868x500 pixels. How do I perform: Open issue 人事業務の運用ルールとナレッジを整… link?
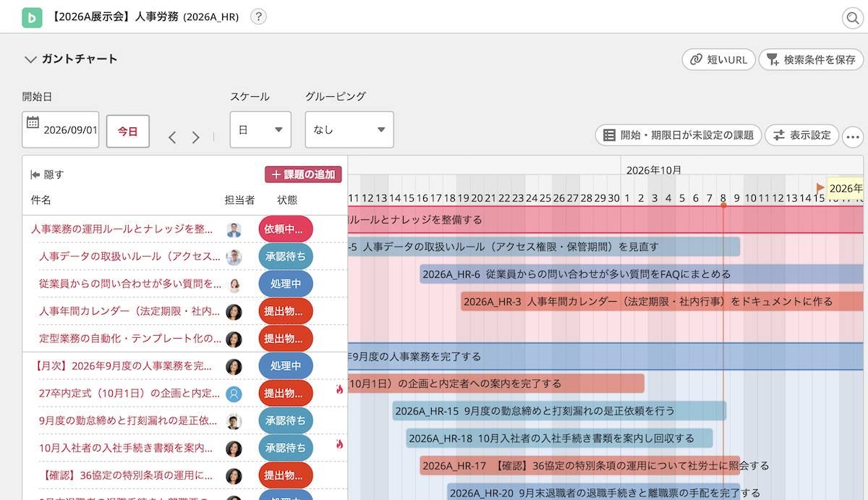(122, 229)
